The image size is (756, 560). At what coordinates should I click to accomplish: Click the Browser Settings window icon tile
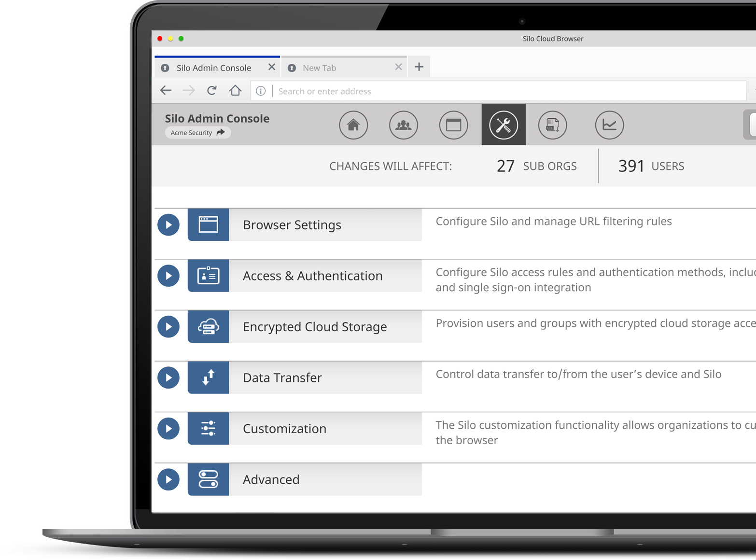point(208,224)
